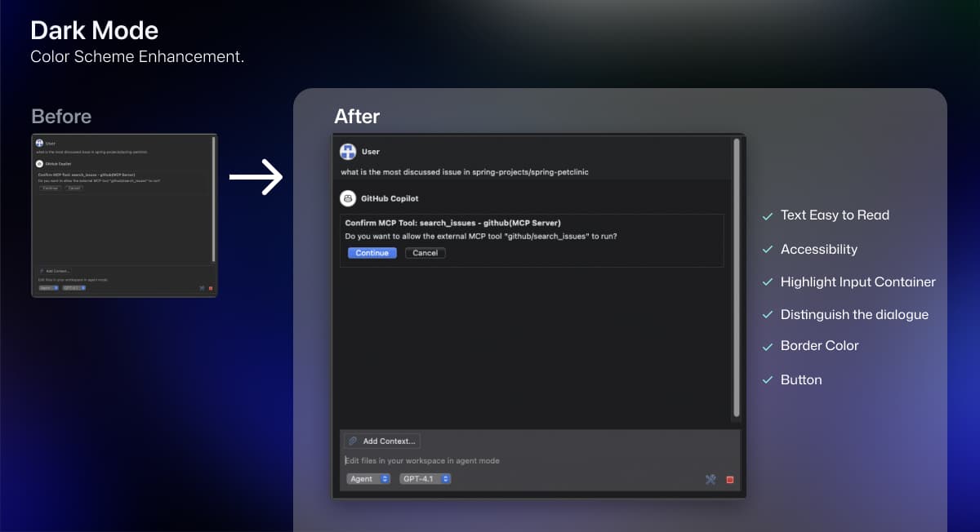
Task: Click Cancel in the Before window
Action: point(74,188)
